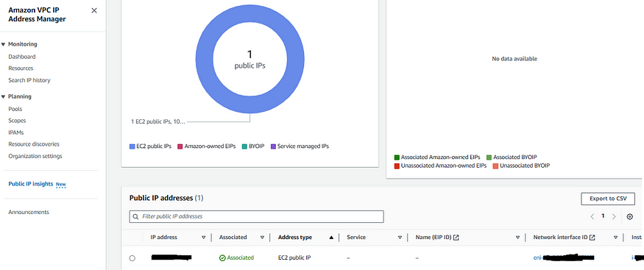The image size is (644, 270).
Task: Go to next page arrow
Action: [614, 216]
